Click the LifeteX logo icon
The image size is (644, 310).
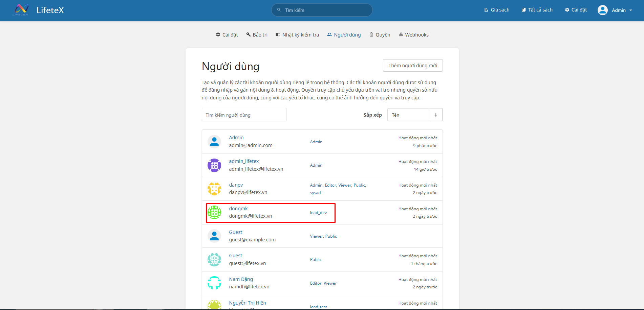tap(21, 10)
